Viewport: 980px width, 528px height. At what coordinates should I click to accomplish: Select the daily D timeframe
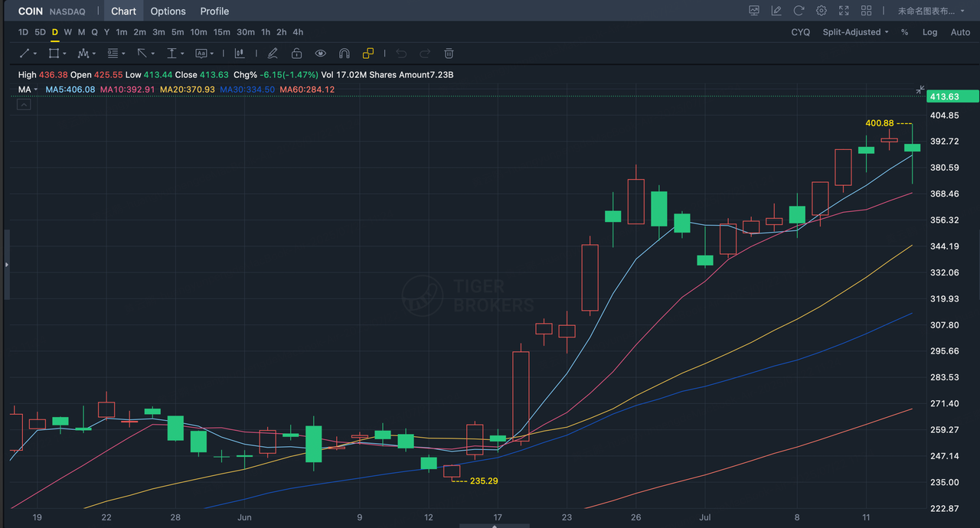(x=54, y=32)
